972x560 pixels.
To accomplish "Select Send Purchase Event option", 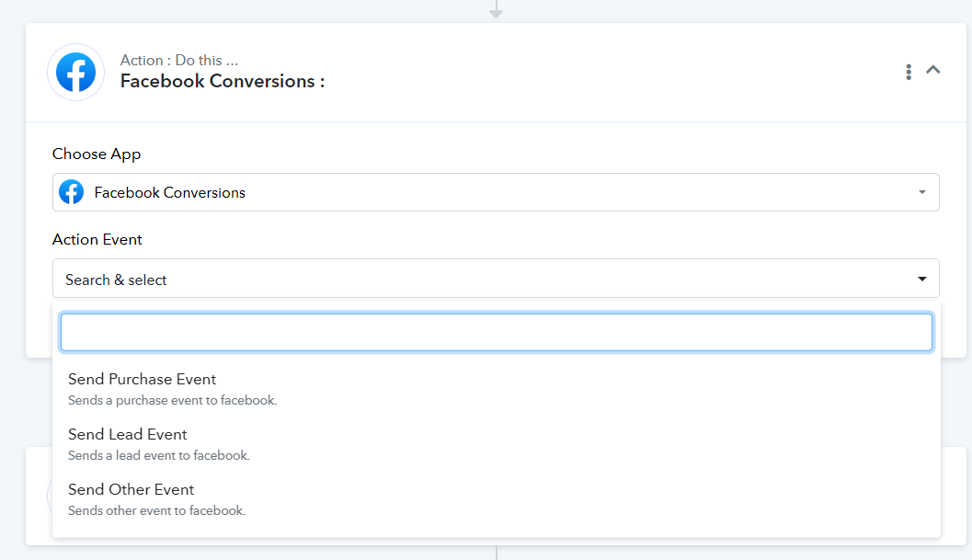I will (496, 389).
